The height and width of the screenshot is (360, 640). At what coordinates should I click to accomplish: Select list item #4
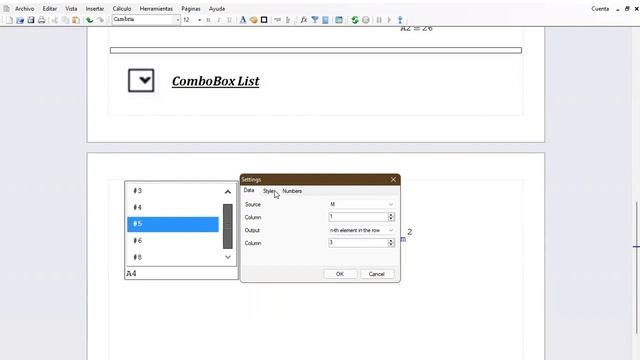pos(173,208)
